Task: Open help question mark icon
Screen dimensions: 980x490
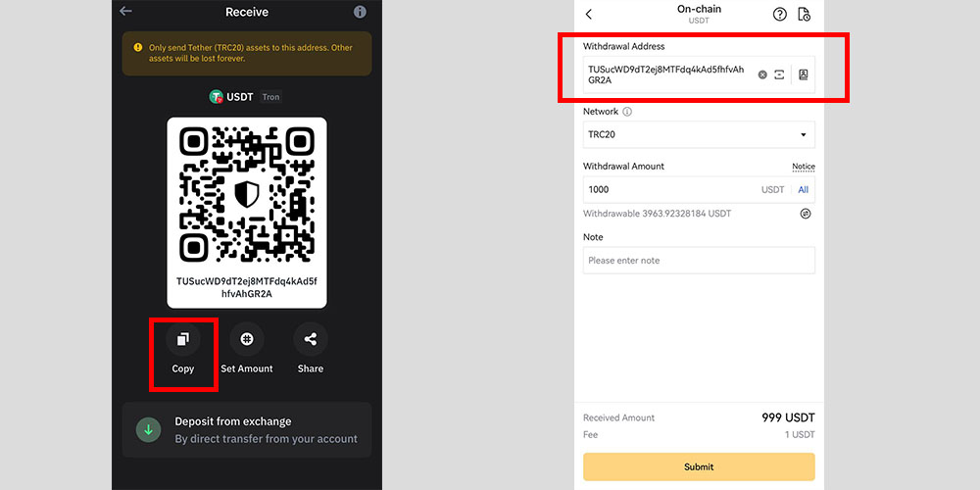Action: (x=780, y=15)
